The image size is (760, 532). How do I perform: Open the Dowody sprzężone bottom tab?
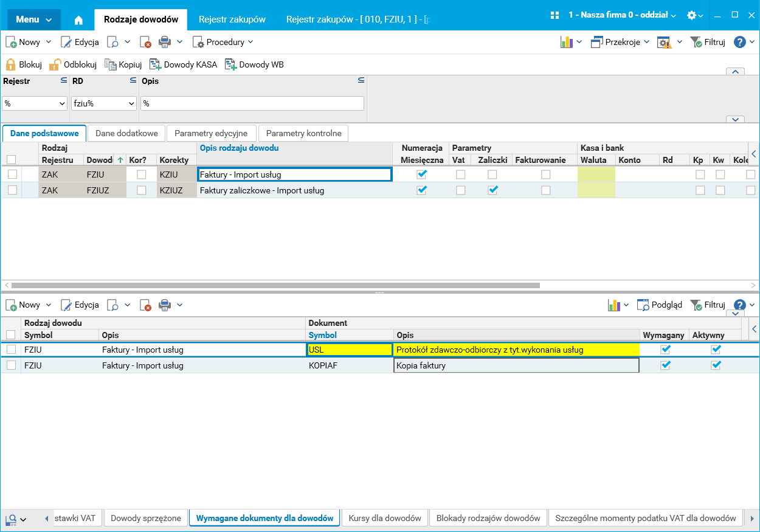pyautogui.click(x=146, y=518)
